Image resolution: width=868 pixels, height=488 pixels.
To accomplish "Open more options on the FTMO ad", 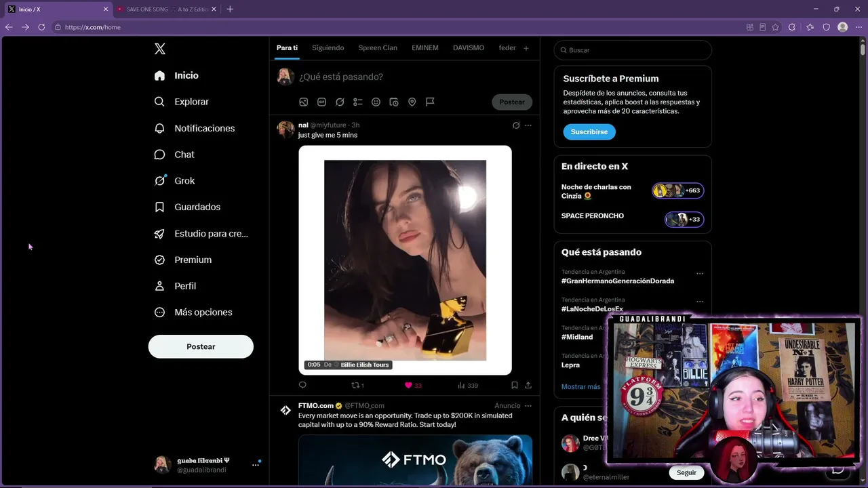I will click(528, 405).
